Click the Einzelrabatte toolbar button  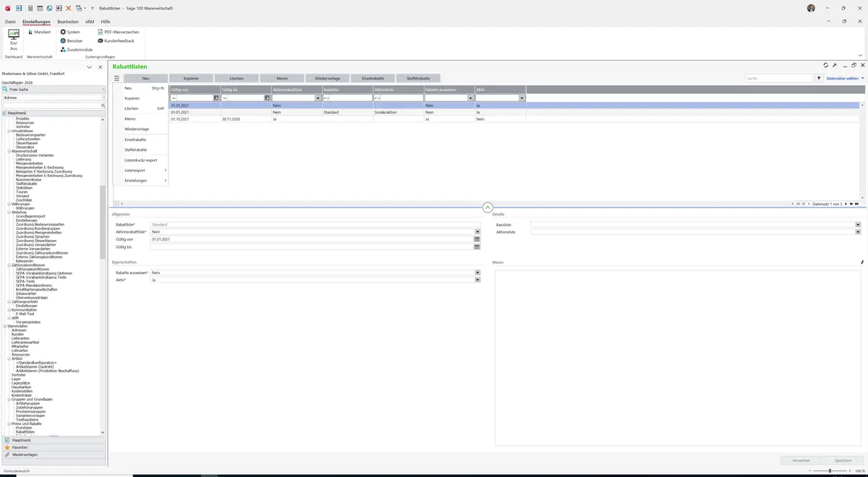tap(373, 78)
